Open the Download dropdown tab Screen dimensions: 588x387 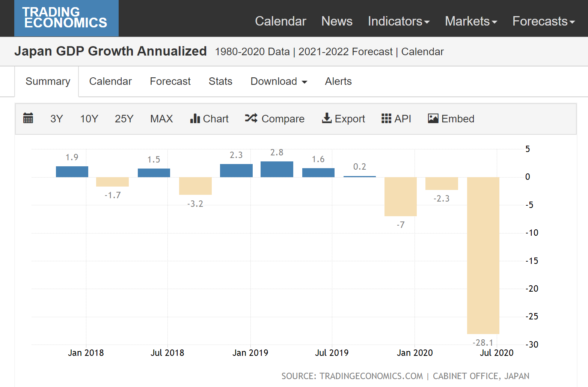(x=279, y=81)
